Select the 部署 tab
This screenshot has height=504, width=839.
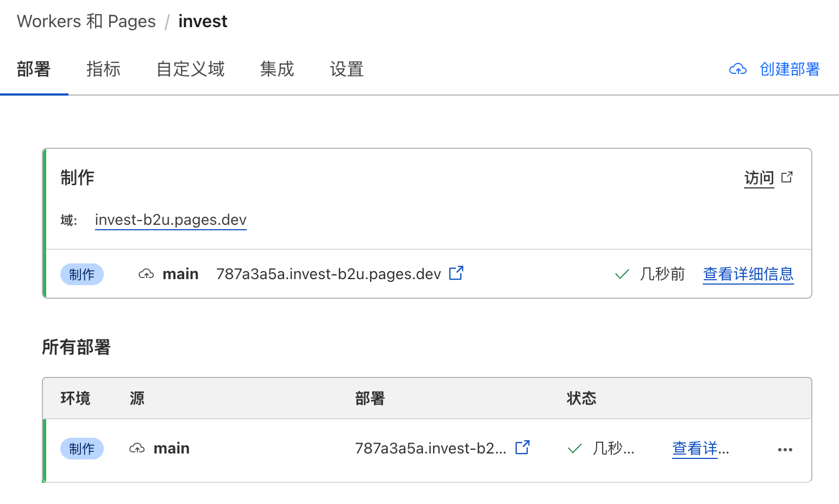(x=34, y=69)
